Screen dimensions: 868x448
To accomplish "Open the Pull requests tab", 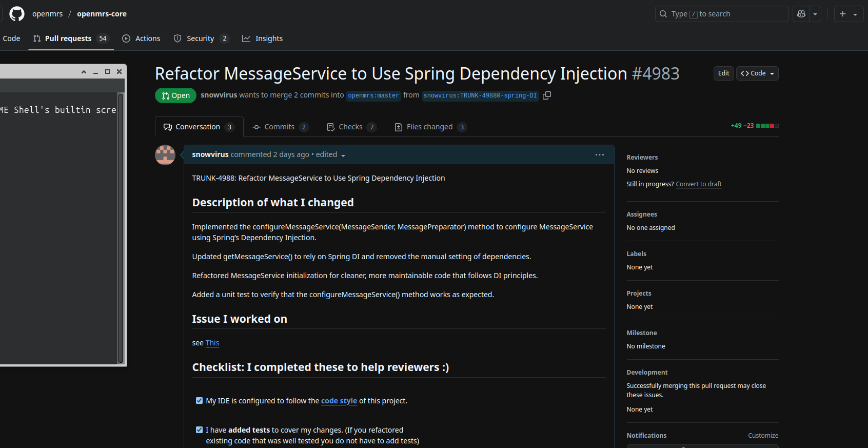I will pyautogui.click(x=71, y=38).
